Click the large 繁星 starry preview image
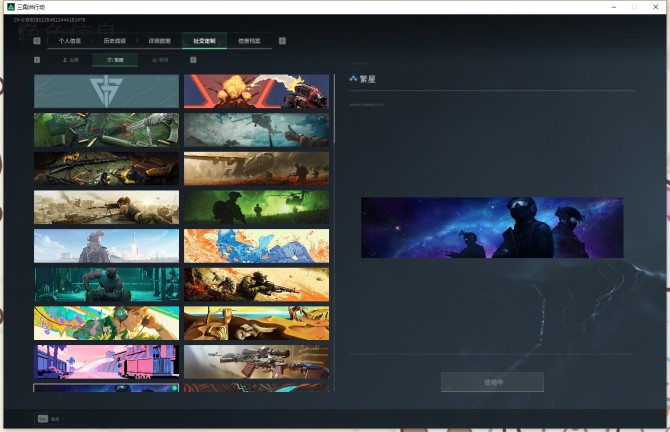 coord(492,227)
